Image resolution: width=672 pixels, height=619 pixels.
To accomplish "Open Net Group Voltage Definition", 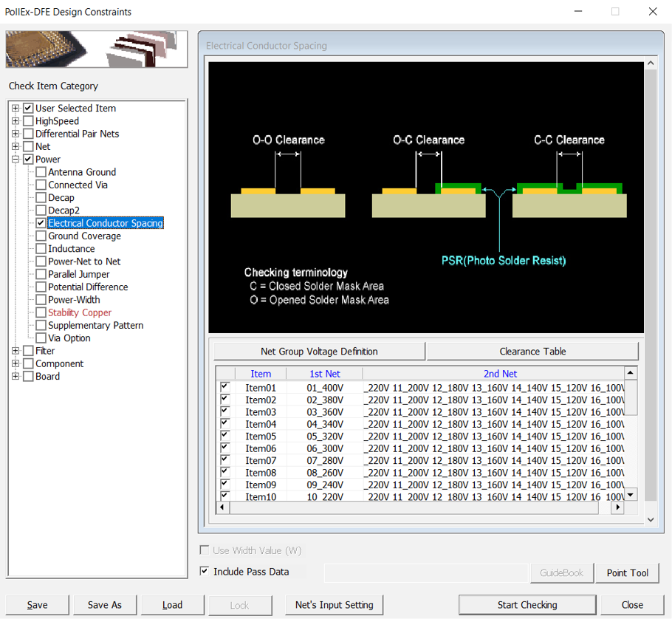I will [319, 352].
